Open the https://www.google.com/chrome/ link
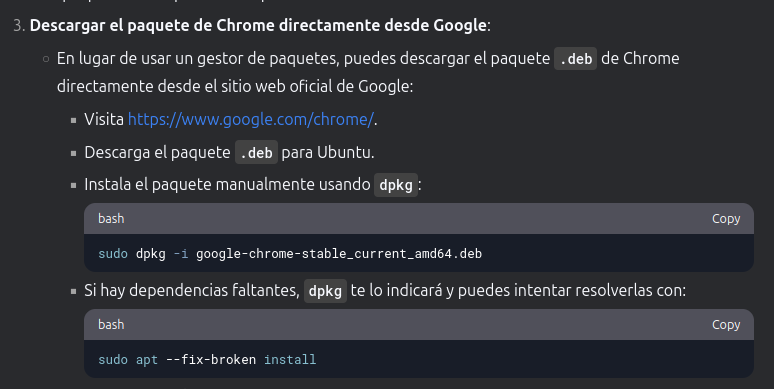Image resolution: width=774 pixels, height=389 pixels. (251, 119)
